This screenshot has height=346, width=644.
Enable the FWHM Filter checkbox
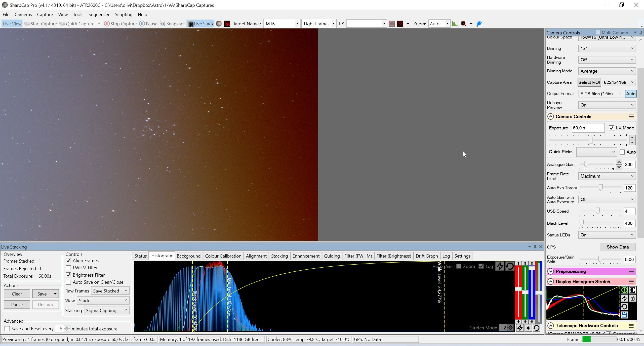click(68, 268)
